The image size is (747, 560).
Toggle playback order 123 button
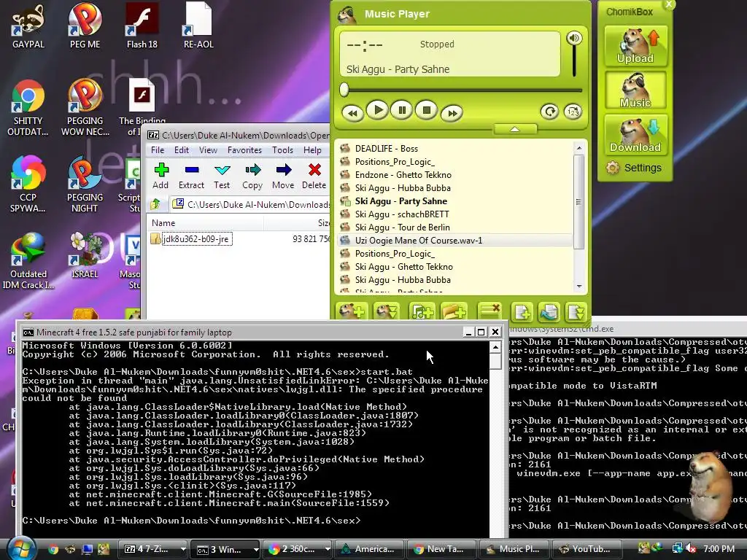(573, 112)
